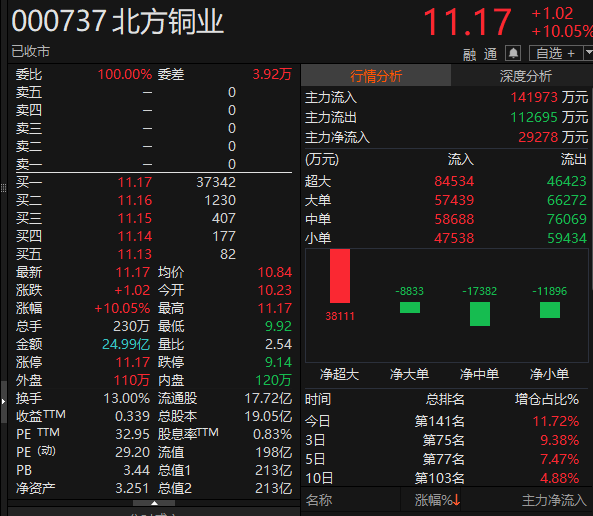Open the dropdown arrow beside 自选
Screen dimensions: 593x516
pos(588,53)
